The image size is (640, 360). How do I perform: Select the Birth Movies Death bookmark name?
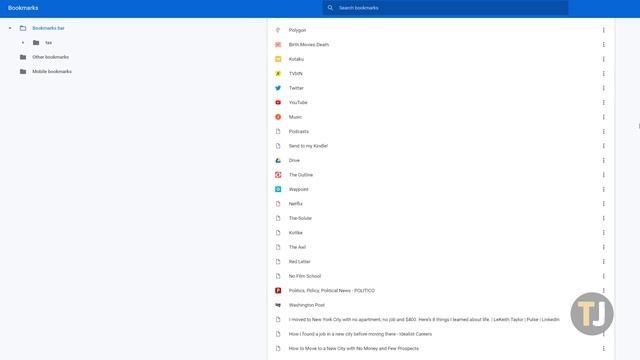coord(309,44)
